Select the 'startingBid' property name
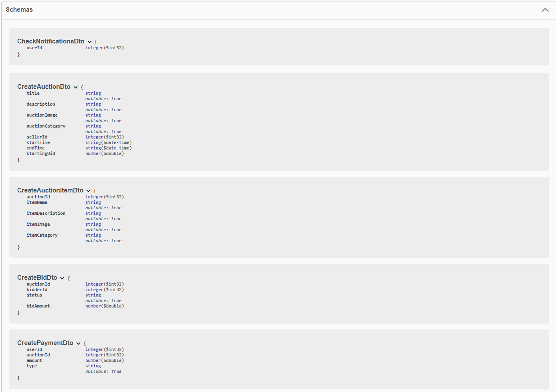Viewport: 556px width, 392px height. click(41, 153)
